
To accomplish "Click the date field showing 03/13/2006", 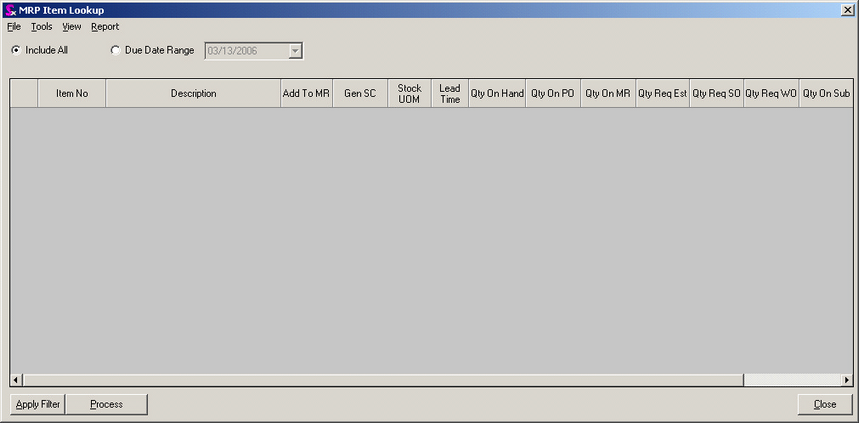I will (245, 50).
